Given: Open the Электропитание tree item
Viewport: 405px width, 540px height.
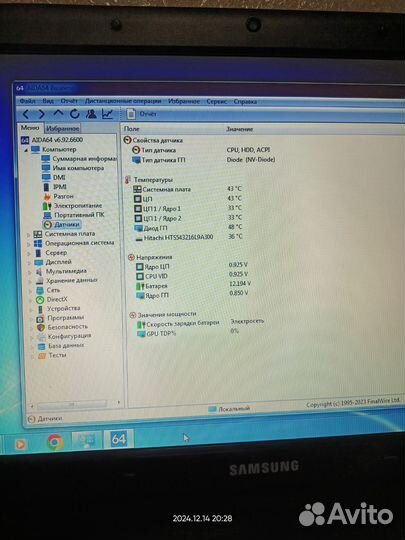Looking at the screenshot, I should tap(72, 206).
